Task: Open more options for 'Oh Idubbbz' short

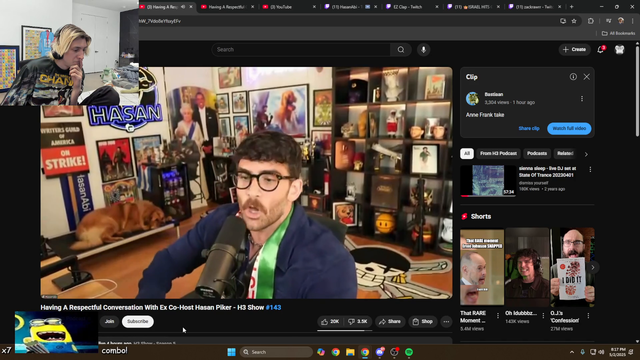Action: point(543,316)
